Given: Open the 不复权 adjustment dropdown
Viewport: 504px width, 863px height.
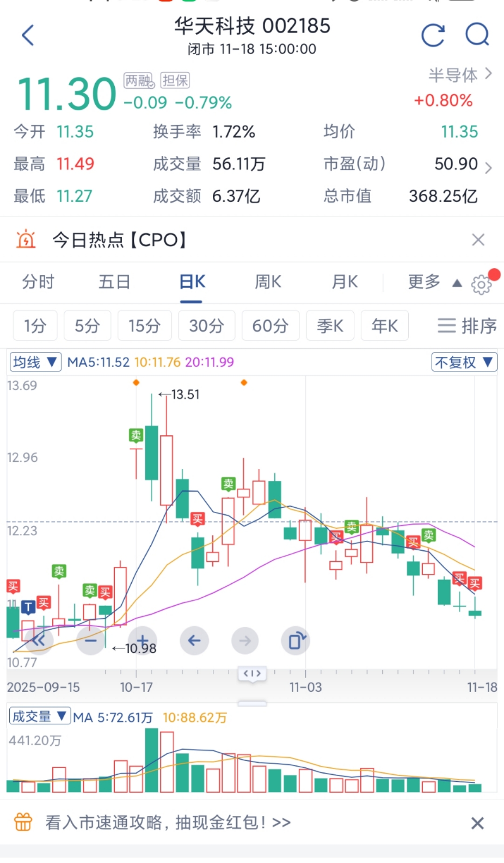Looking at the screenshot, I should pos(464,362).
